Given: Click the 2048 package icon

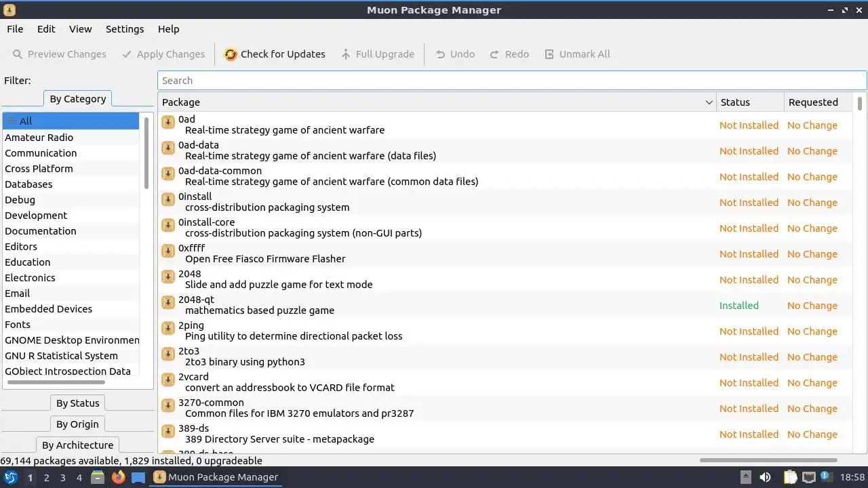Looking at the screenshot, I should (x=168, y=277).
